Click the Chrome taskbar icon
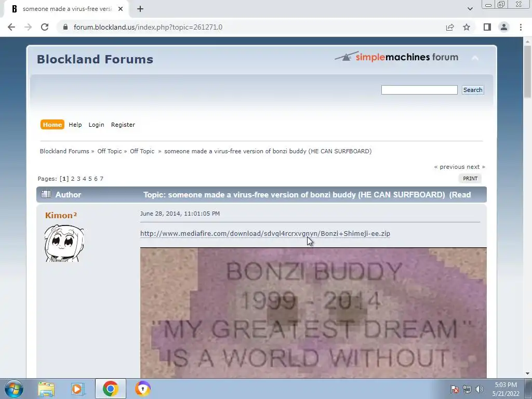This screenshot has width=532, height=399. 110,389
